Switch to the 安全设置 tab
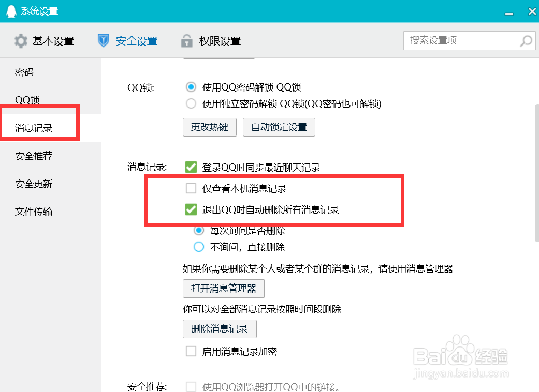The width and height of the screenshot is (539, 392). [x=127, y=41]
